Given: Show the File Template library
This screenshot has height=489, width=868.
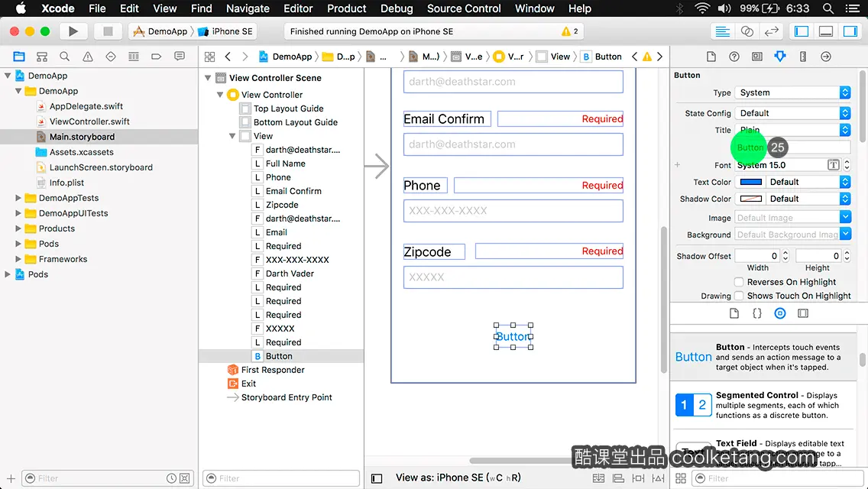Looking at the screenshot, I should pos(734,313).
